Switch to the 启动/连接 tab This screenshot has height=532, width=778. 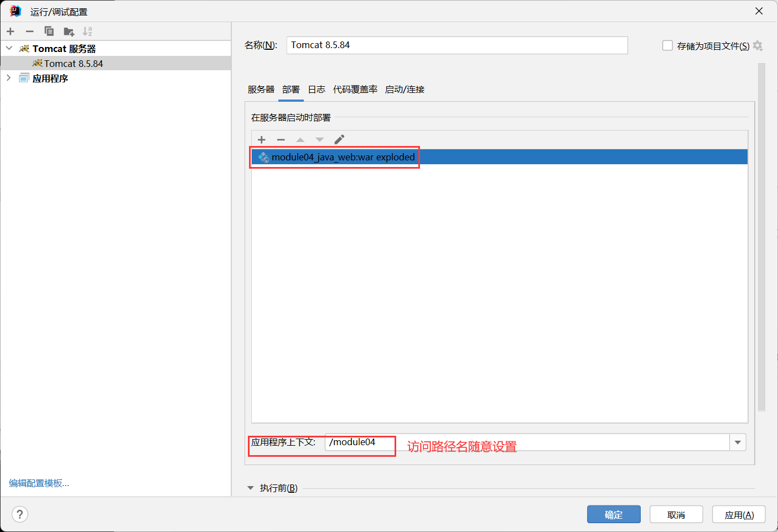pyautogui.click(x=405, y=90)
